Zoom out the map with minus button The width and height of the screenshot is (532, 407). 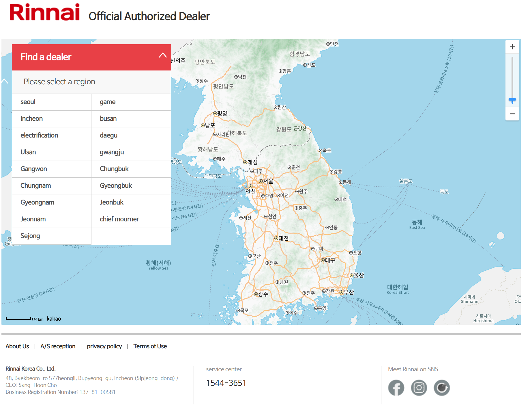click(x=512, y=114)
